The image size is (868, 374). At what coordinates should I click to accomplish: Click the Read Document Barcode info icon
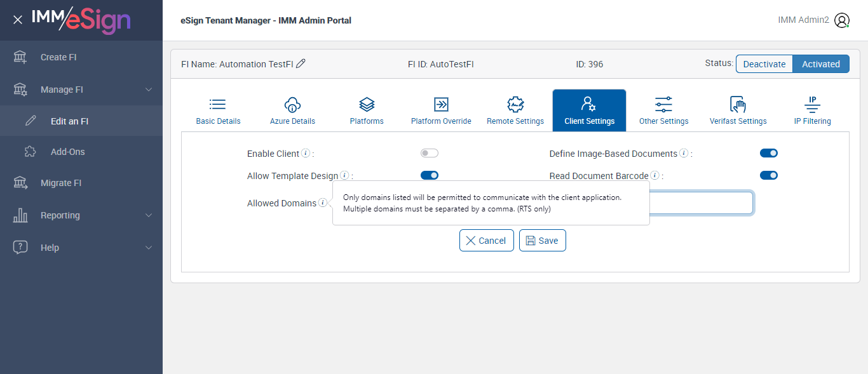654,175
